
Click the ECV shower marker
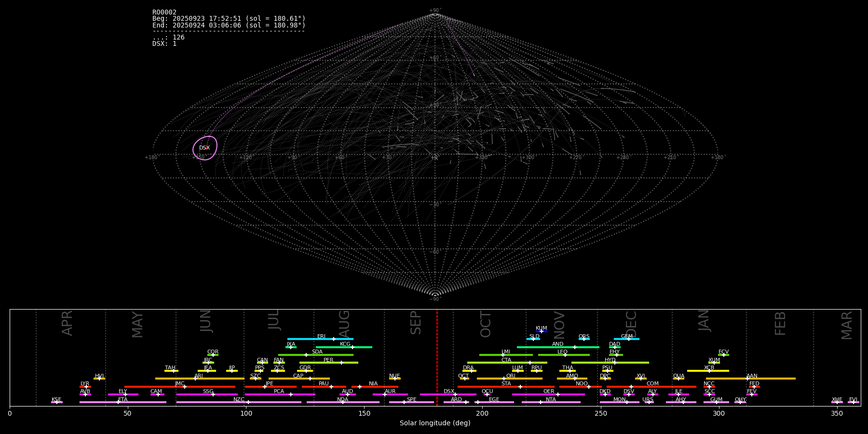click(723, 355)
